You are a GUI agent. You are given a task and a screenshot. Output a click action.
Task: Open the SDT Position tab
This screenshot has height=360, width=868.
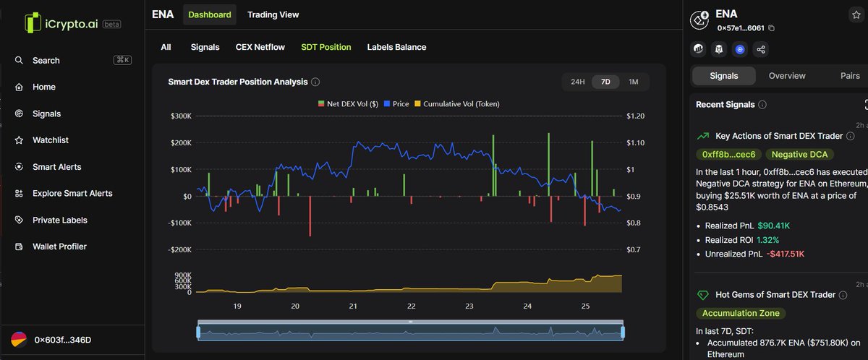click(x=326, y=47)
